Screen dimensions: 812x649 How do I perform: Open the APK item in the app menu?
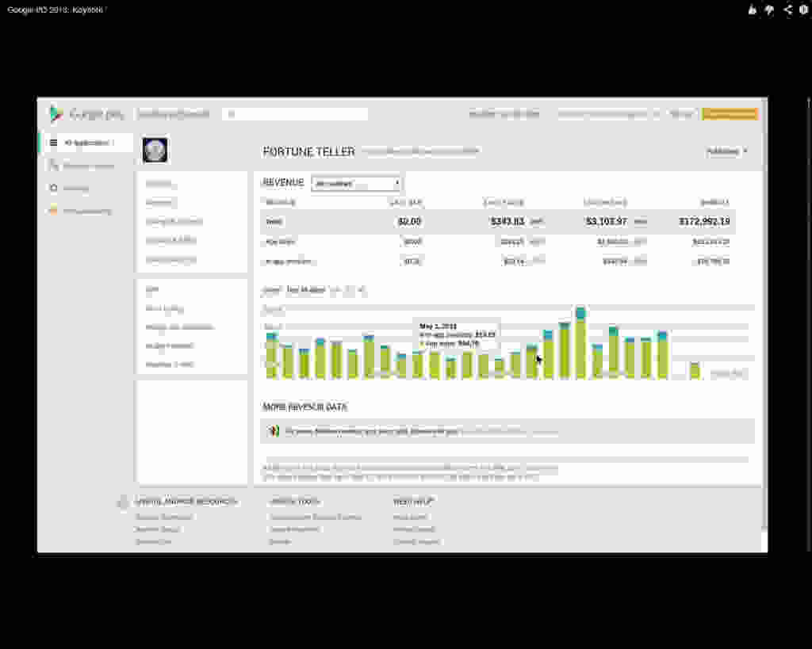[x=151, y=288]
